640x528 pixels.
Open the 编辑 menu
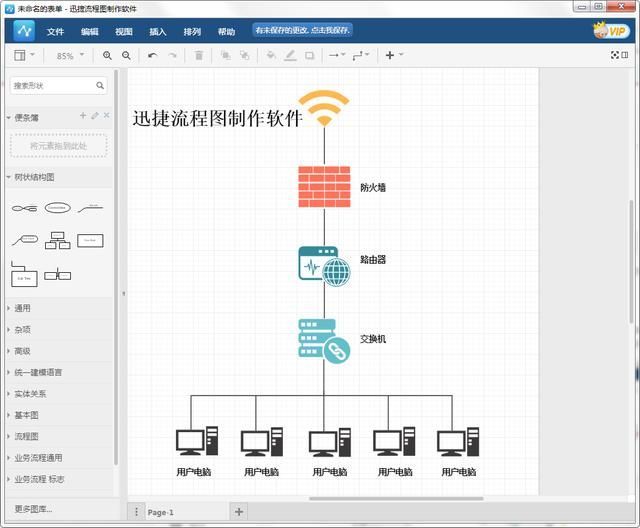[x=89, y=32]
